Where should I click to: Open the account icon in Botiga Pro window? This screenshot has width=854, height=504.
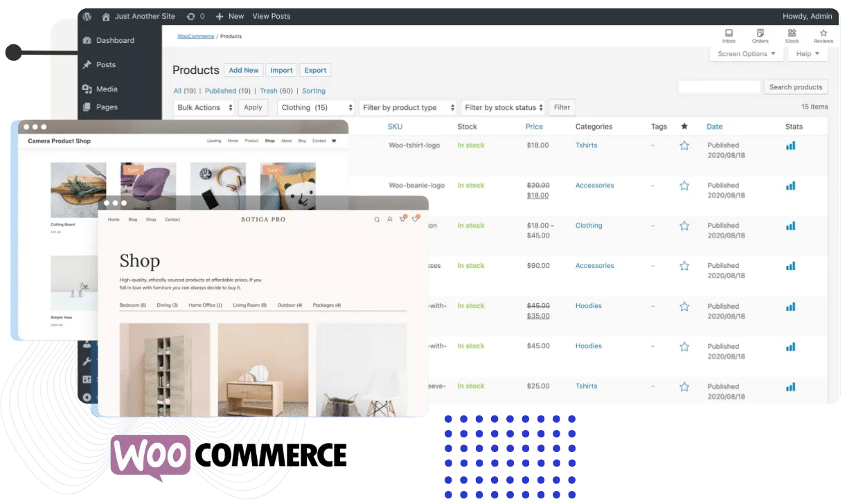[x=390, y=219]
